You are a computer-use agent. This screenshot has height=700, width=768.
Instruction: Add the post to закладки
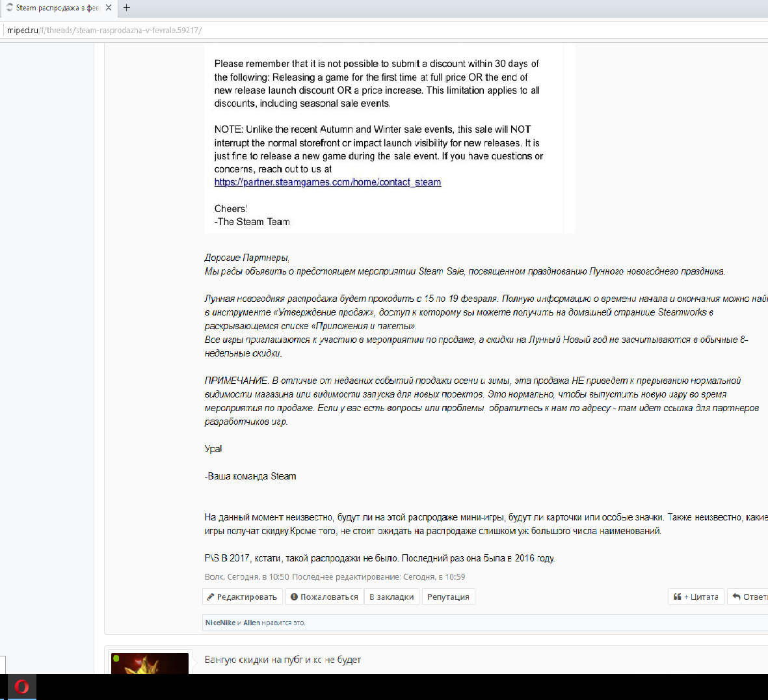tap(391, 597)
